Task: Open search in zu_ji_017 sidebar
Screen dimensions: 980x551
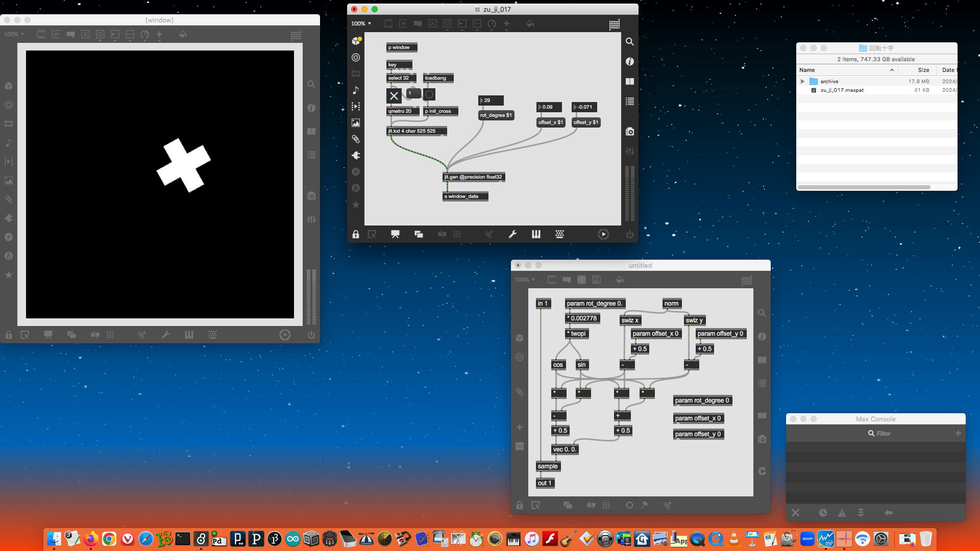Action: (630, 42)
